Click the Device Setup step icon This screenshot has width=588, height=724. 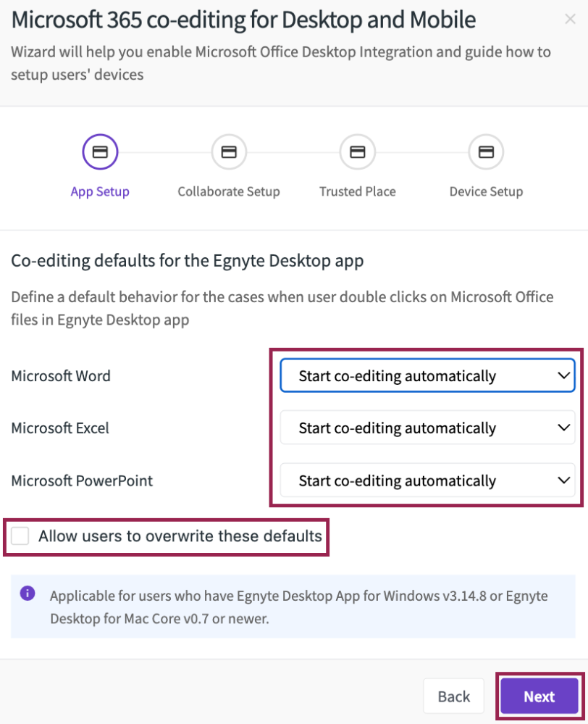coord(486,152)
